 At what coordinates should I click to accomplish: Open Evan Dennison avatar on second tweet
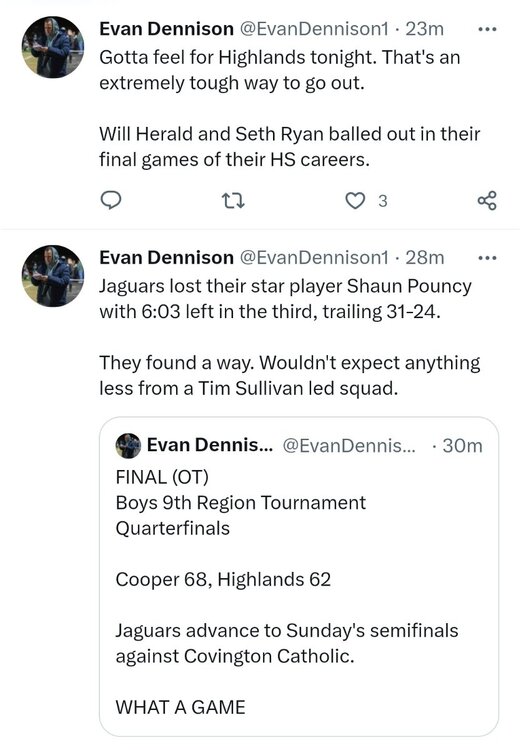coord(53,276)
